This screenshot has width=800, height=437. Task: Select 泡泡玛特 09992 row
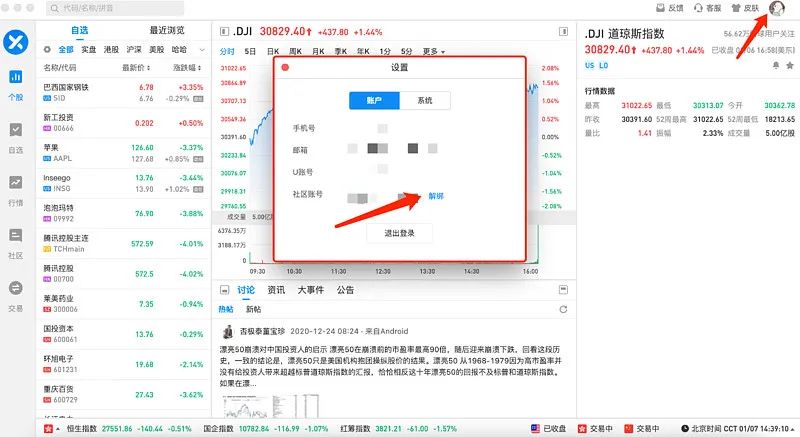[123, 213]
